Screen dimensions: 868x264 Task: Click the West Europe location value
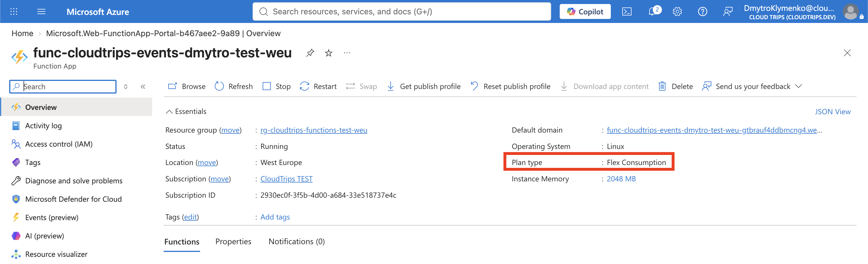(281, 163)
